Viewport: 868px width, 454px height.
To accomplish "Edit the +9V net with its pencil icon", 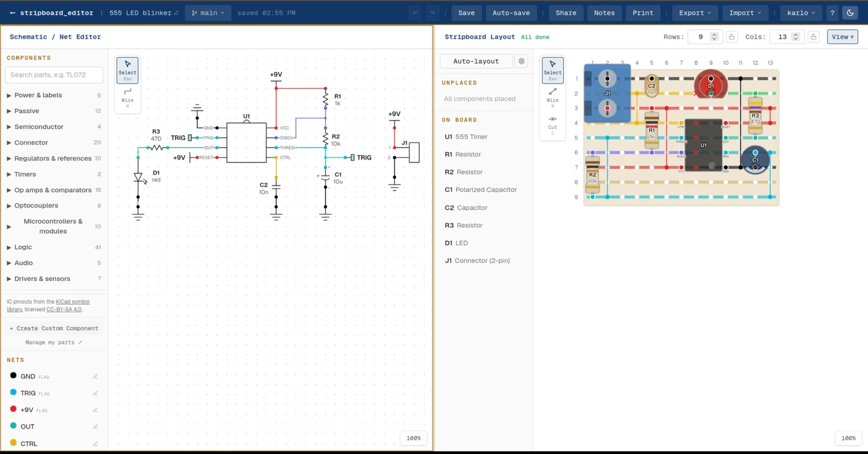I will coord(96,410).
